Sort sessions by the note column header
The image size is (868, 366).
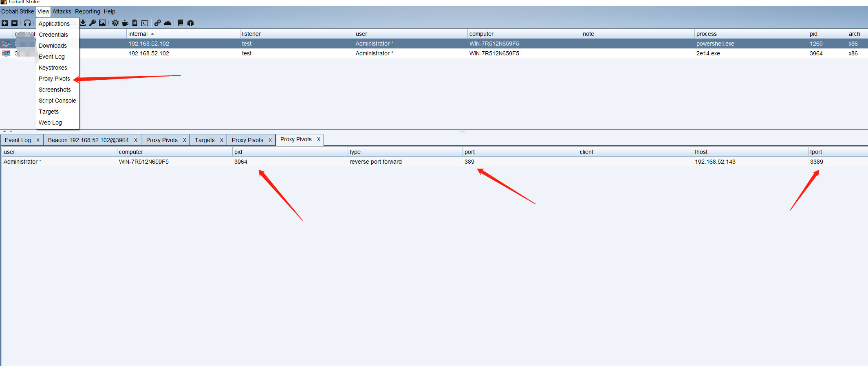click(638, 34)
